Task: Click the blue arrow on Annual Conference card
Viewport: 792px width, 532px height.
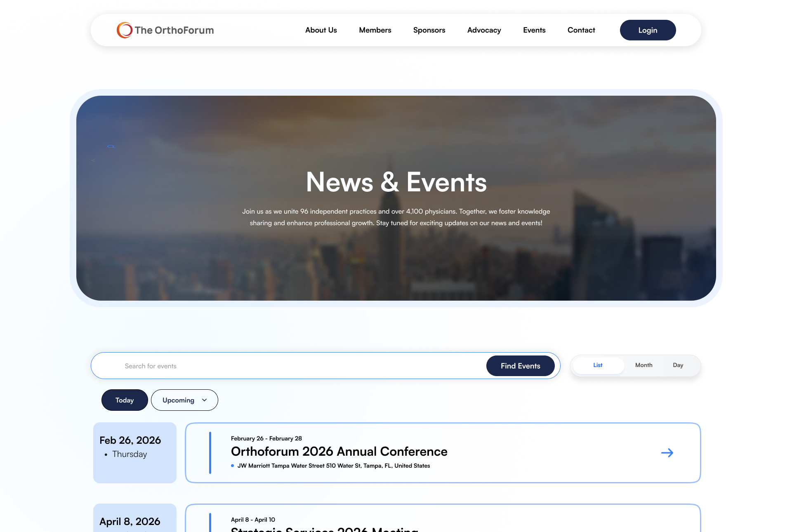Action: [x=667, y=453]
